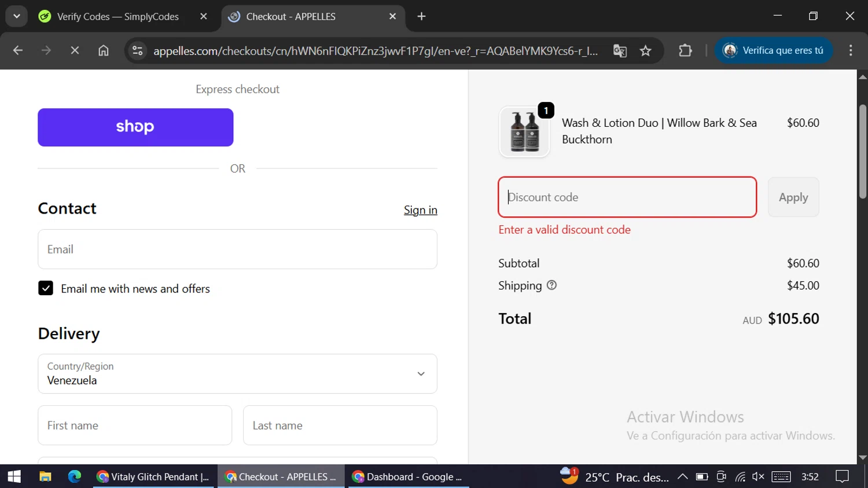Open the tab search dropdown arrow

(17, 17)
